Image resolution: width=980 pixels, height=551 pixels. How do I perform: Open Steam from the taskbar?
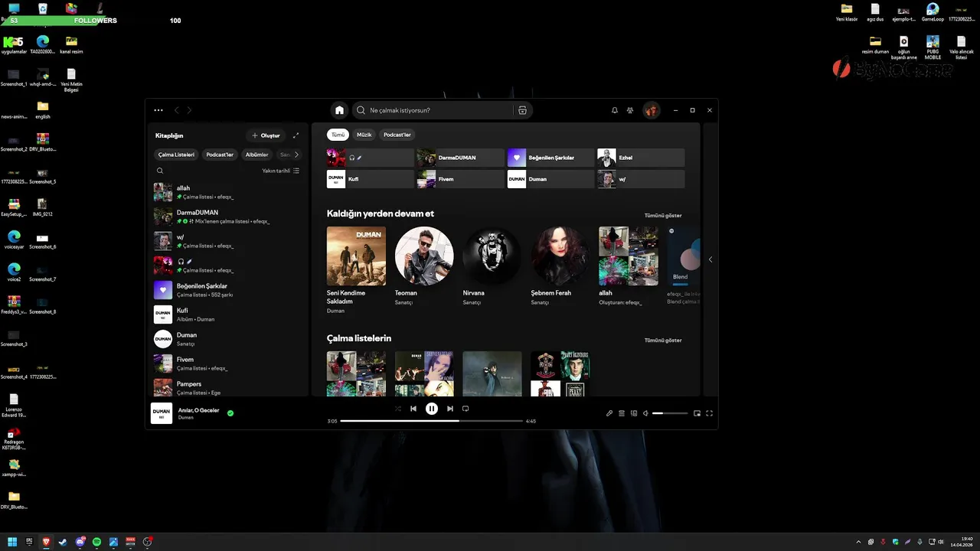coord(63,542)
